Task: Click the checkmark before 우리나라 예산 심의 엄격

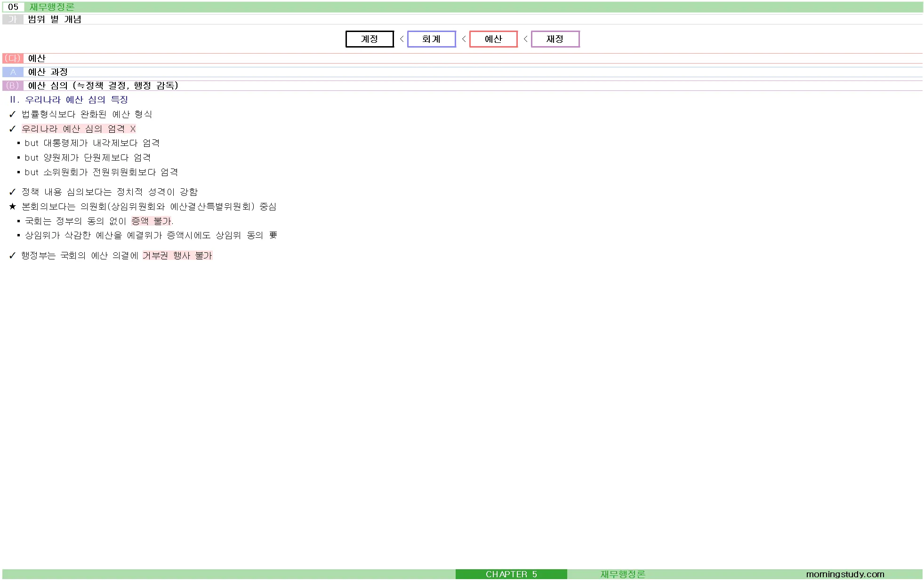Action: 13,129
